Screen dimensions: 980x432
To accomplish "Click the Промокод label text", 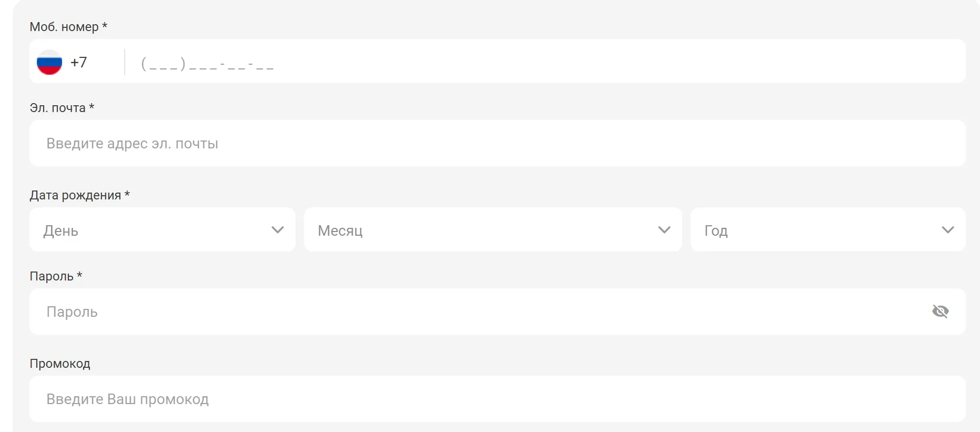I will 60,364.
